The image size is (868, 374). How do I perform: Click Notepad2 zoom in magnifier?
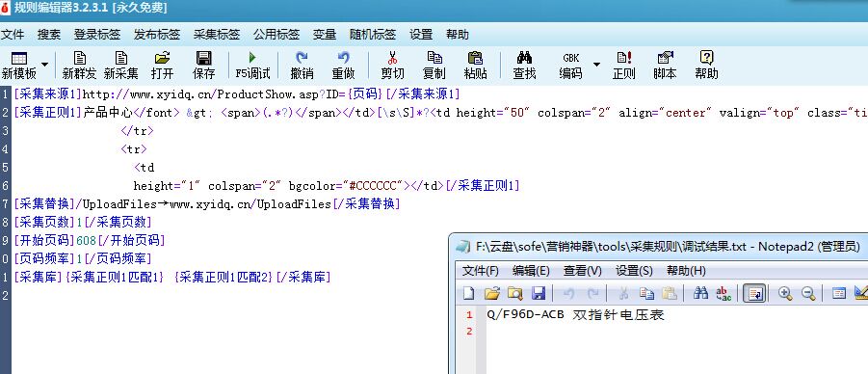785,293
